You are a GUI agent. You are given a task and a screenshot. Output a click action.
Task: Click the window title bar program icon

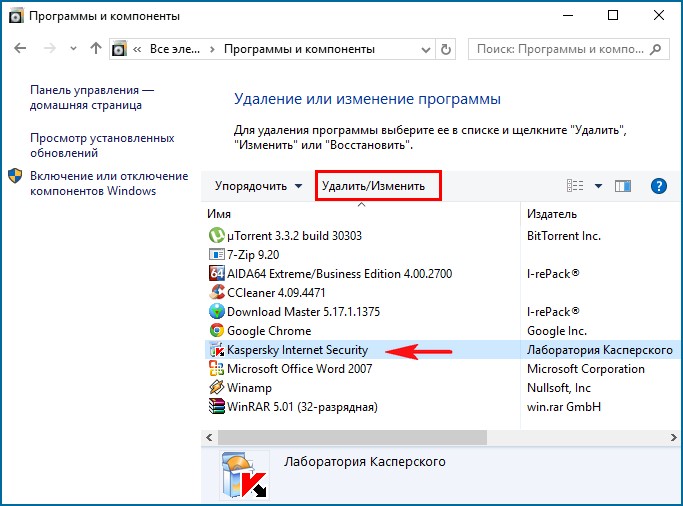(x=16, y=16)
